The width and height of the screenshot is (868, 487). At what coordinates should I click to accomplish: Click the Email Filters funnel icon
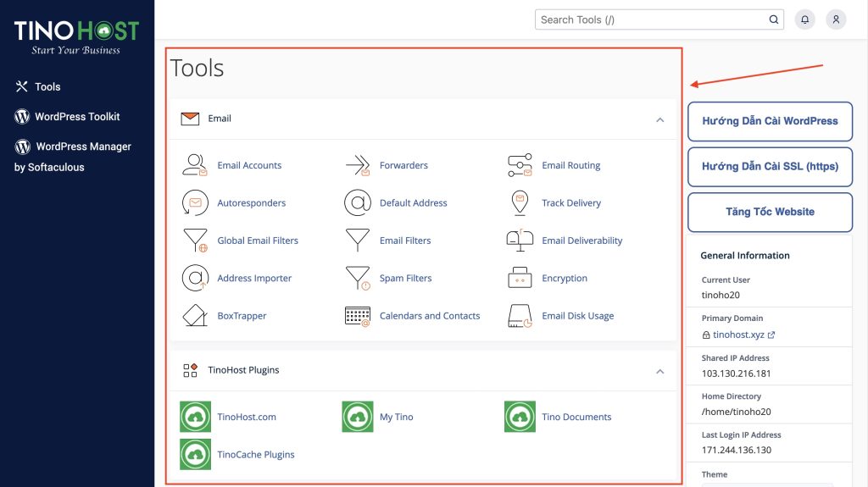(358, 241)
